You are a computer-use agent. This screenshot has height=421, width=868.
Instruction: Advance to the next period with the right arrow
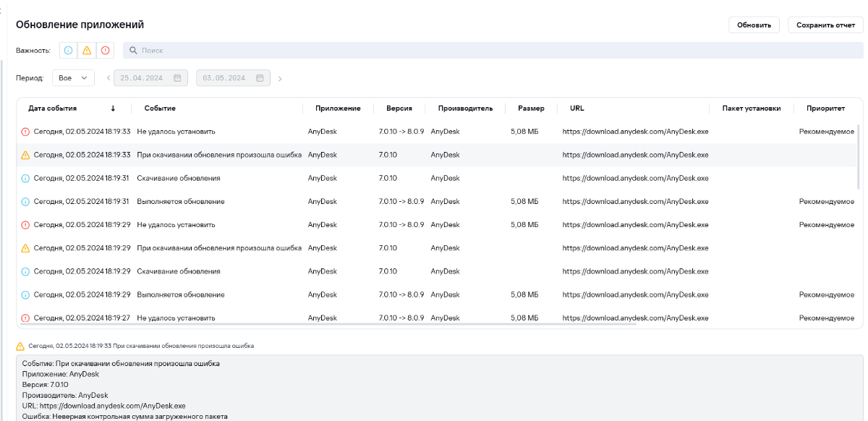click(x=280, y=78)
